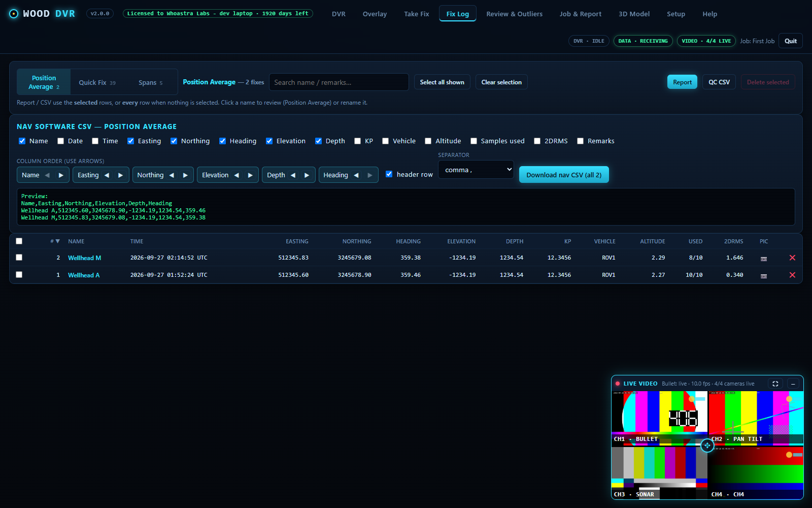812x508 pixels.
Task: Select the CH3 Sonar video feed
Action: coord(659,472)
